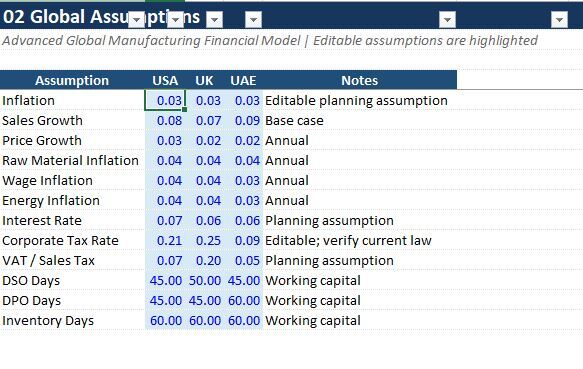
Task: Select the USA Inflation cell
Action: (x=165, y=100)
